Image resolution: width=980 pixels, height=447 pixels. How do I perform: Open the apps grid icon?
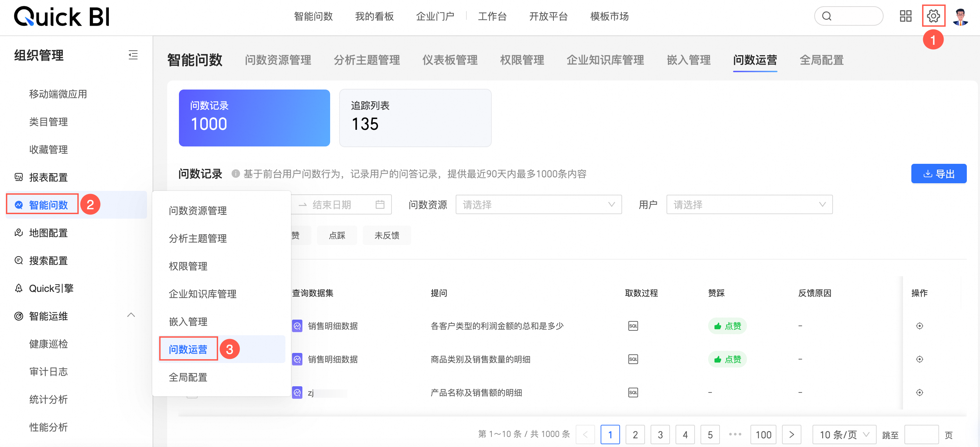pos(905,16)
